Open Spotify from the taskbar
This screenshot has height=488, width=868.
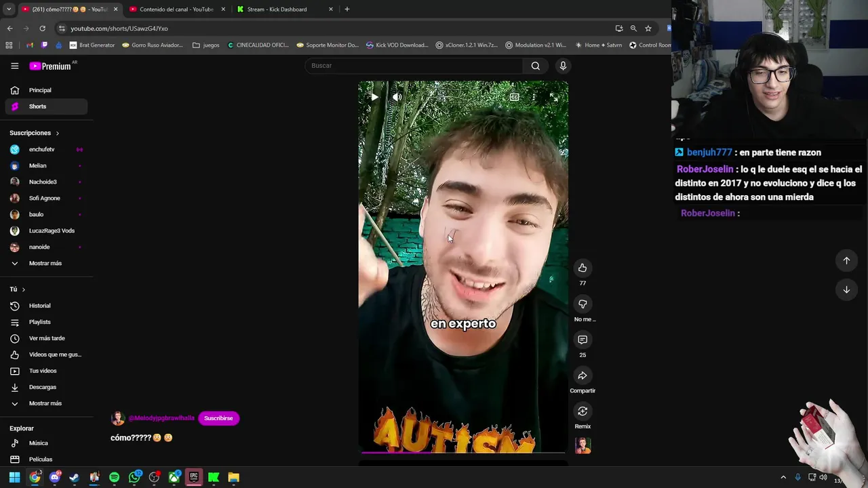[114, 478]
